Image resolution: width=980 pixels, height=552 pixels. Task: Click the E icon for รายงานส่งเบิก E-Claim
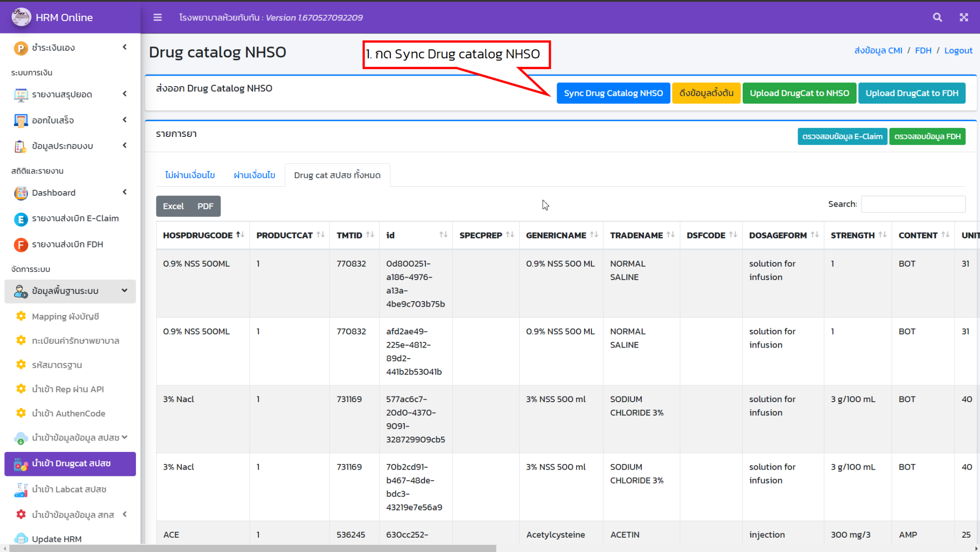21,219
